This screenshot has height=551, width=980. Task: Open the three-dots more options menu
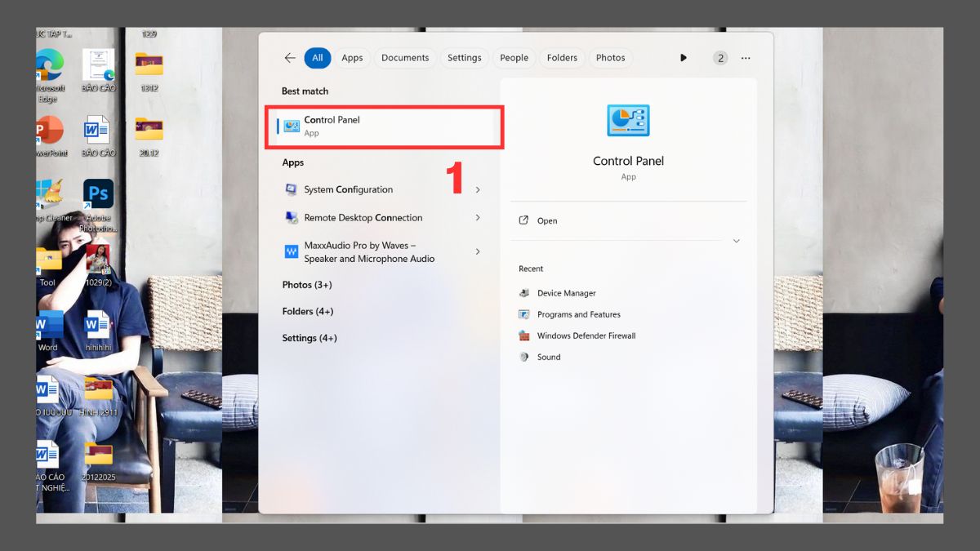pos(746,58)
